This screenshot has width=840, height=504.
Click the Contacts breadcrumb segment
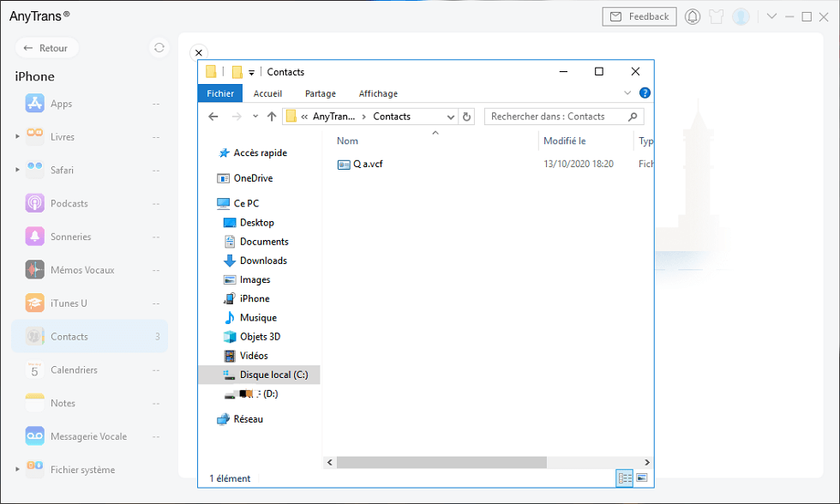(x=392, y=117)
